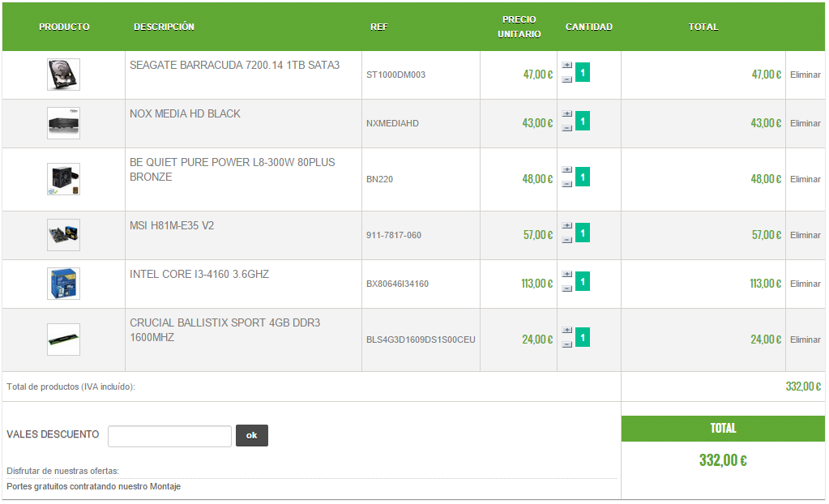The height and width of the screenshot is (504, 829).
Task: Click the green TOTAL summary header
Action: pos(723,429)
